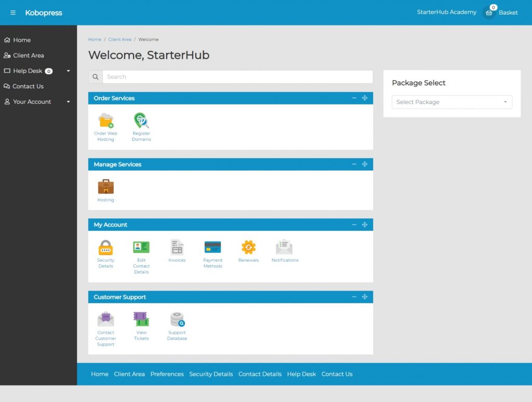532x402 pixels.
Task: Move the Order Services panel handle
Action: [365, 98]
